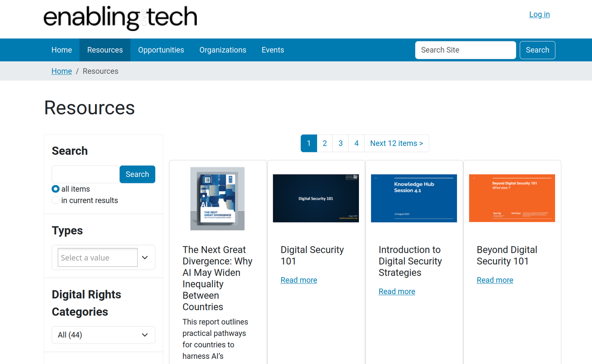Navigate to the Organizations section

point(223,50)
